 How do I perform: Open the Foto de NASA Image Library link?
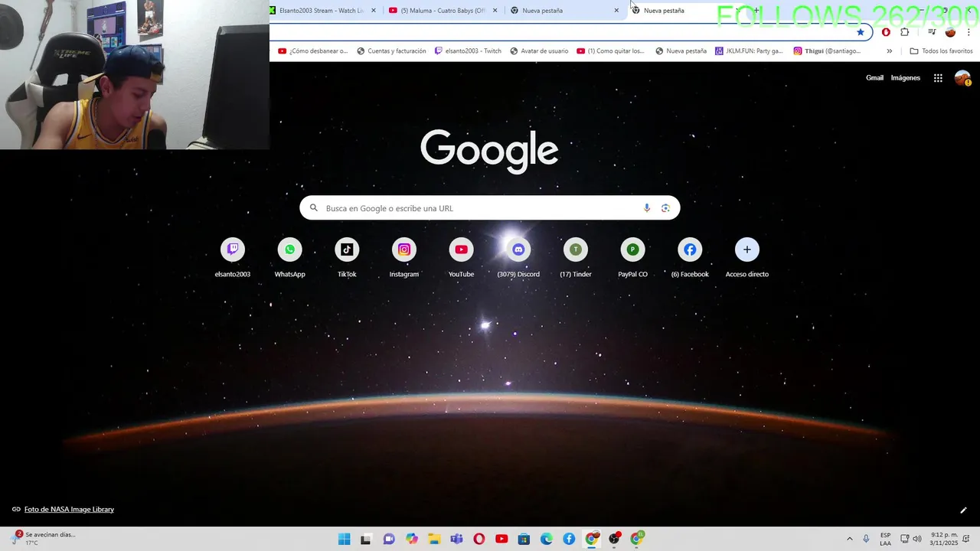[x=69, y=510]
